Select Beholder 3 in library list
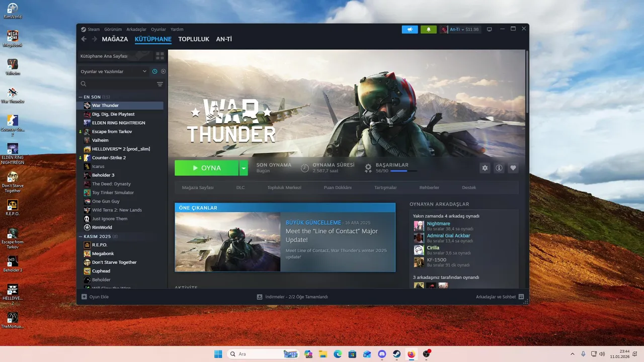644x362 pixels. 120,175
